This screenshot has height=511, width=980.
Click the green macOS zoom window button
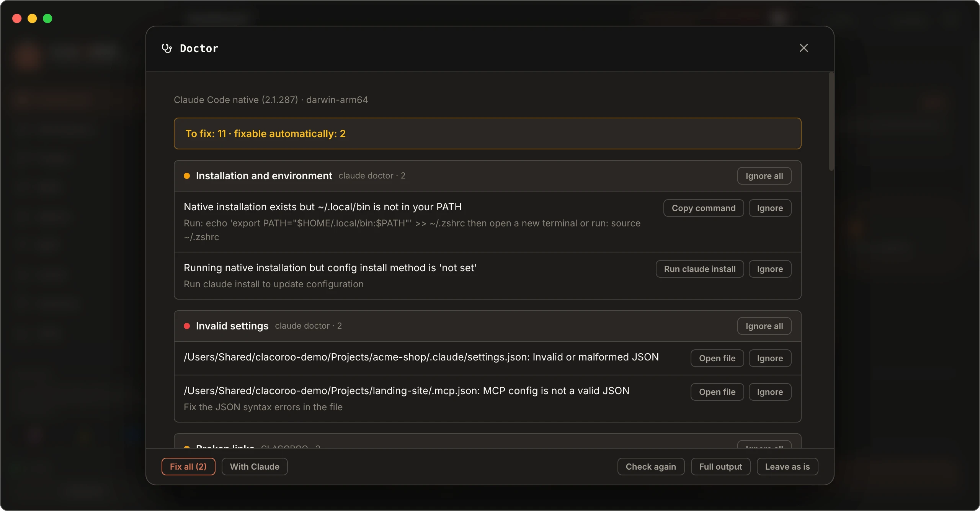(x=47, y=18)
